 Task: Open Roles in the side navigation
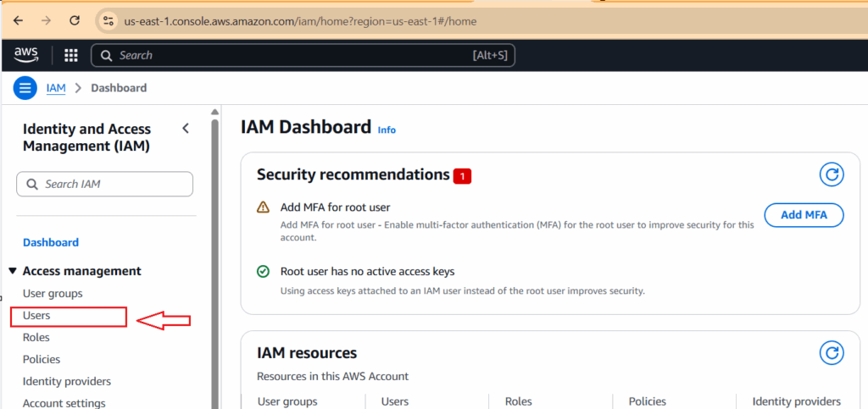tap(36, 337)
